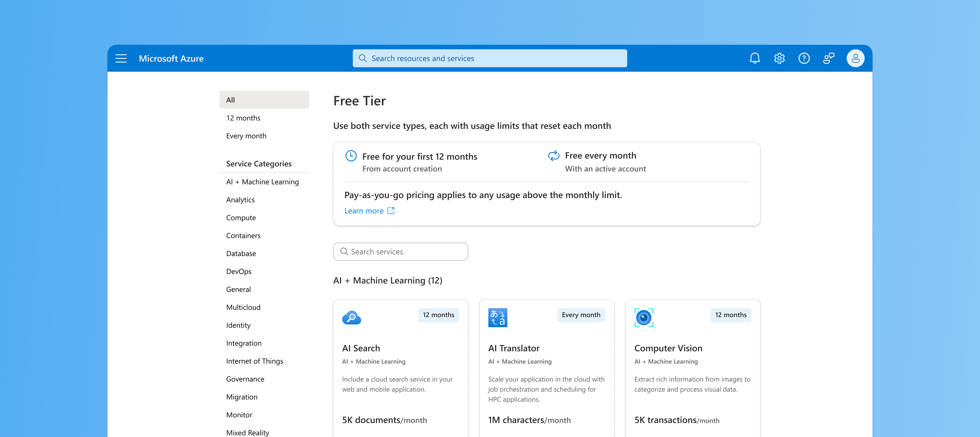Screen dimensions: 980x437
Task: Click the magnifier icon in Search services
Action: [344, 252]
